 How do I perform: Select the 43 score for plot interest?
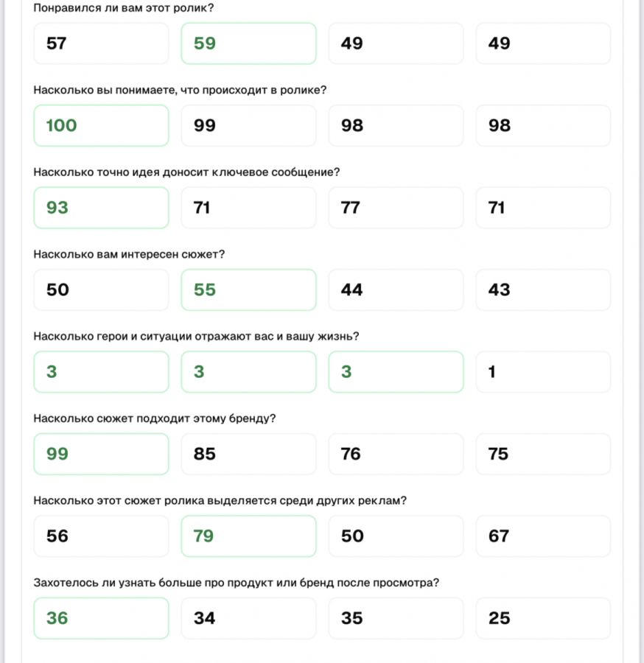tap(543, 290)
